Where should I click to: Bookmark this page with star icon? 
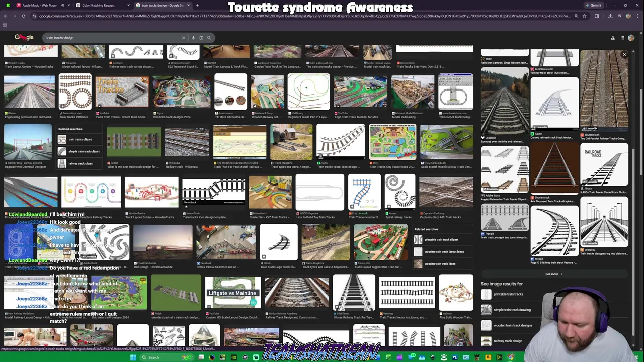coord(584,16)
